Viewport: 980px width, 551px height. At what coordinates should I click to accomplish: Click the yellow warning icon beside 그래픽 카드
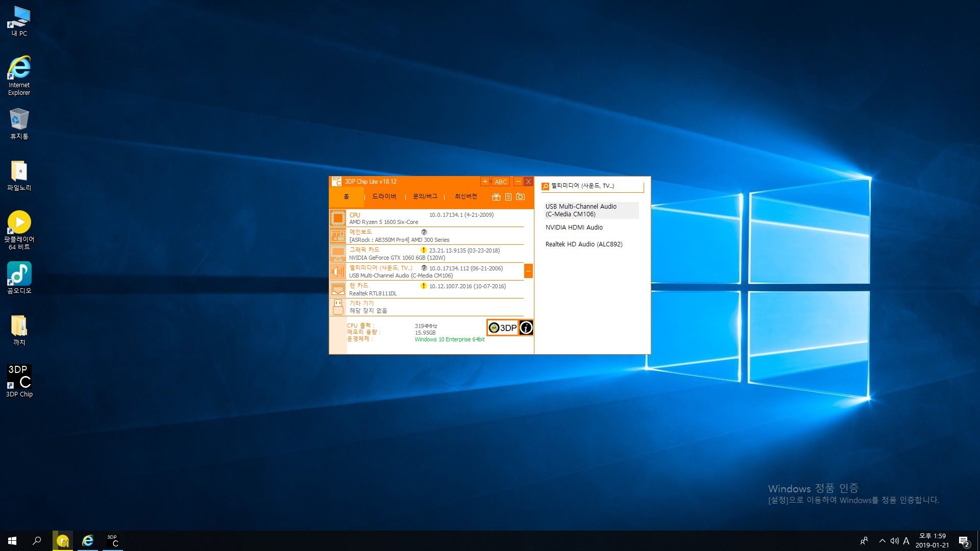pyautogui.click(x=423, y=250)
